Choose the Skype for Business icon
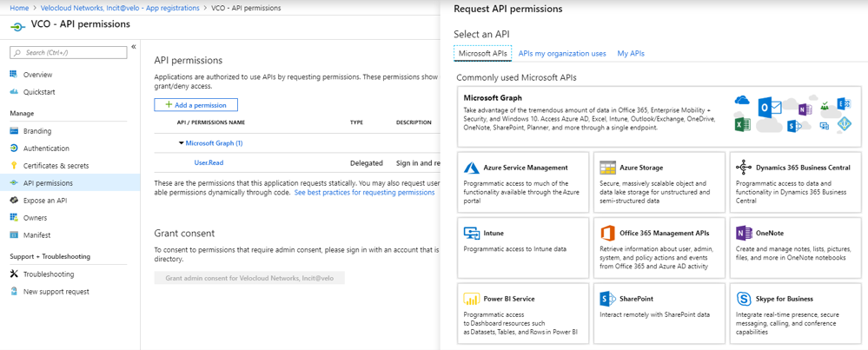The image size is (868, 350). [743, 299]
